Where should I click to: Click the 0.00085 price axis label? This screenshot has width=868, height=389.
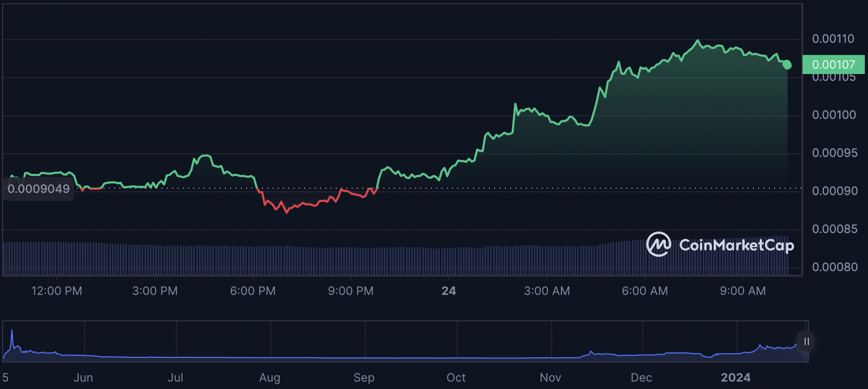(835, 229)
